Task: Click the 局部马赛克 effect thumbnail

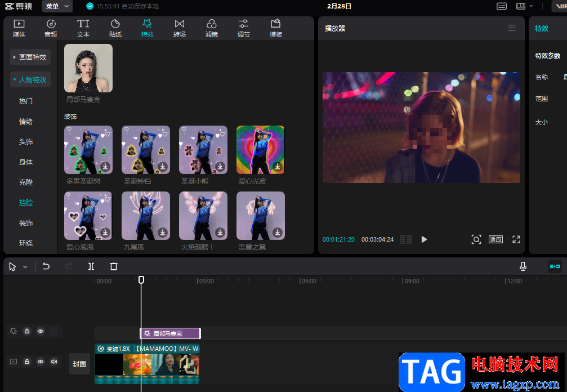Action: pos(88,68)
